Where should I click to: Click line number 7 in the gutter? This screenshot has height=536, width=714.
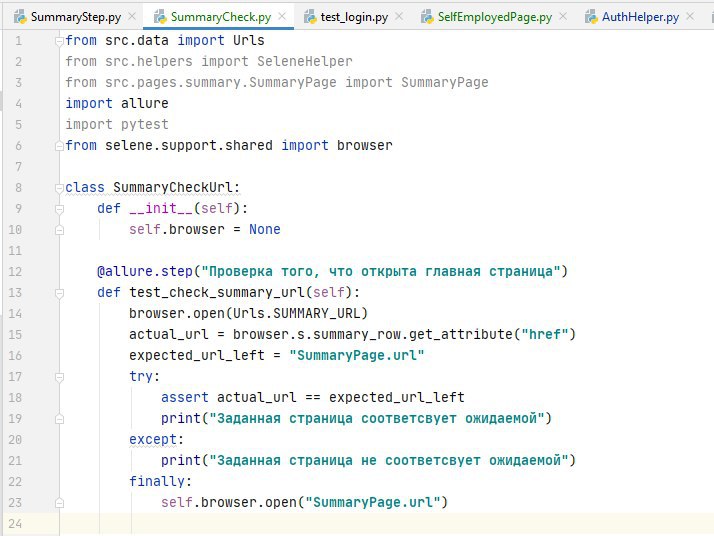tap(18, 167)
